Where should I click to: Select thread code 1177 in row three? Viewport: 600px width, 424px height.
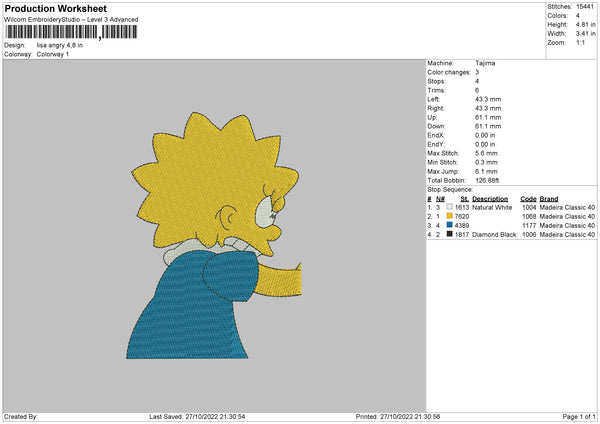coord(529,225)
